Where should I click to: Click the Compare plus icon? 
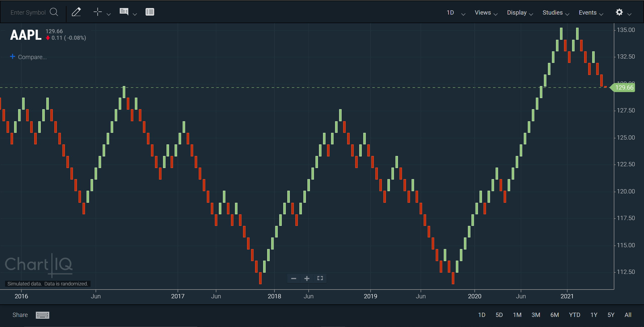(13, 56)
